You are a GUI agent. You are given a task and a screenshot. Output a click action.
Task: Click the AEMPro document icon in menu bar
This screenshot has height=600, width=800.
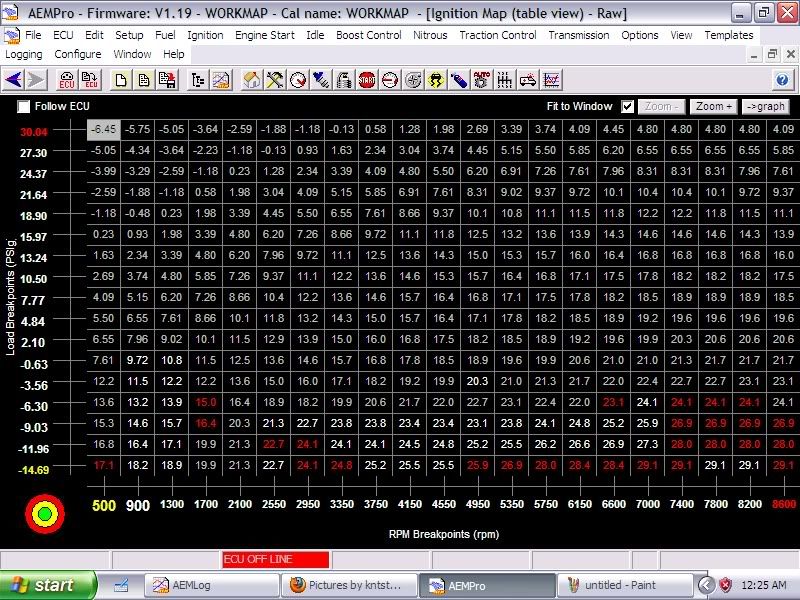(11, 35)
